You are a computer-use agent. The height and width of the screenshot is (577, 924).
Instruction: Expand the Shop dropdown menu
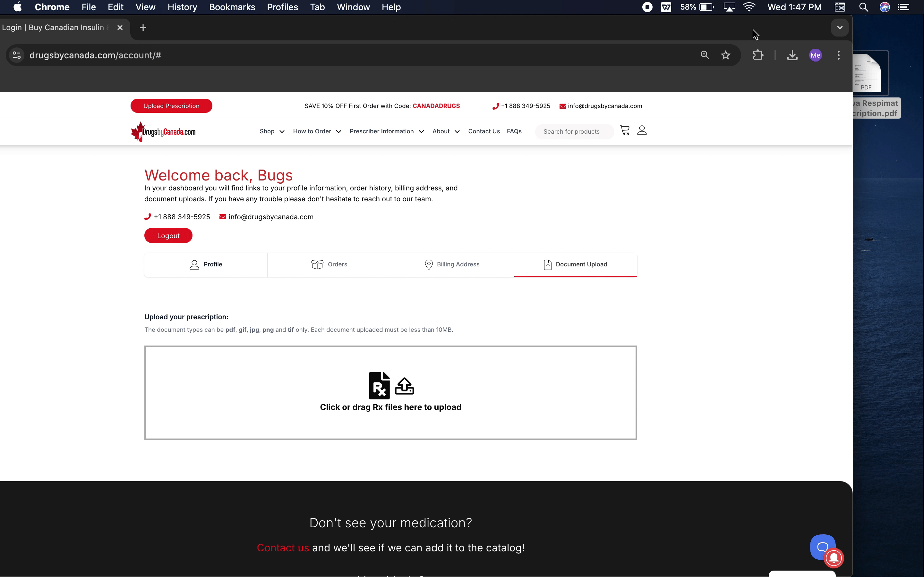pyautogui.click(x=272, y=131)
